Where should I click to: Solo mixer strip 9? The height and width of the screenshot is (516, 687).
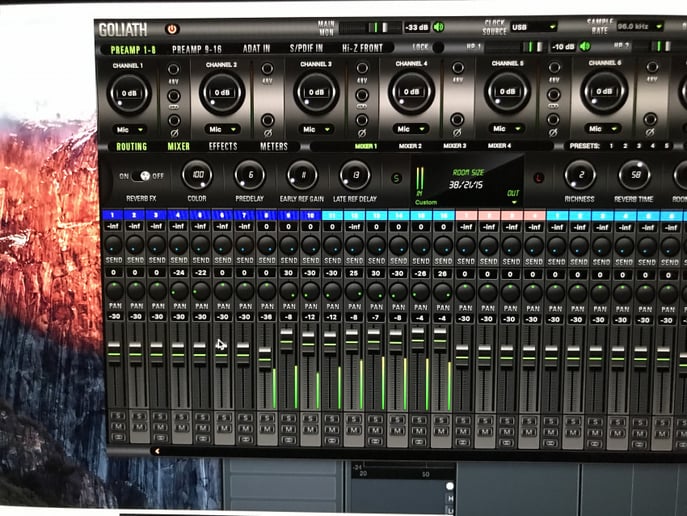[288, 418]
